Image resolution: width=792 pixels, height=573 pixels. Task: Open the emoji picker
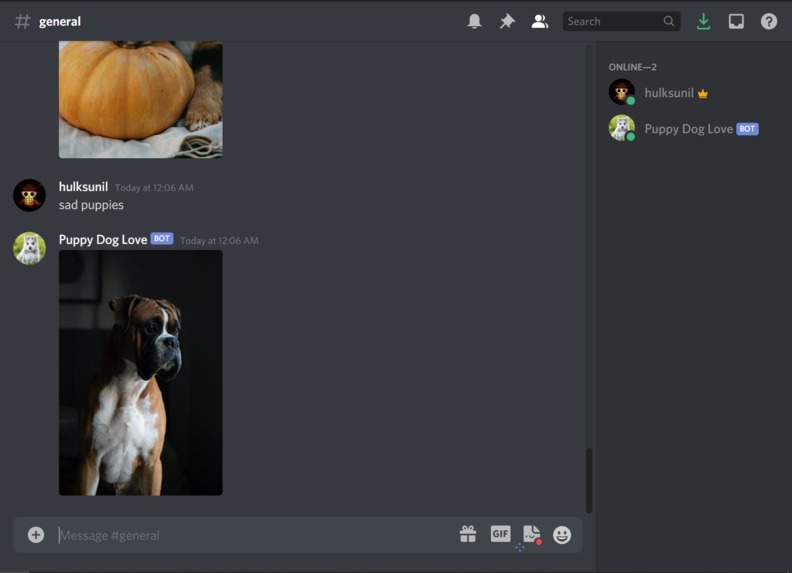562,535
